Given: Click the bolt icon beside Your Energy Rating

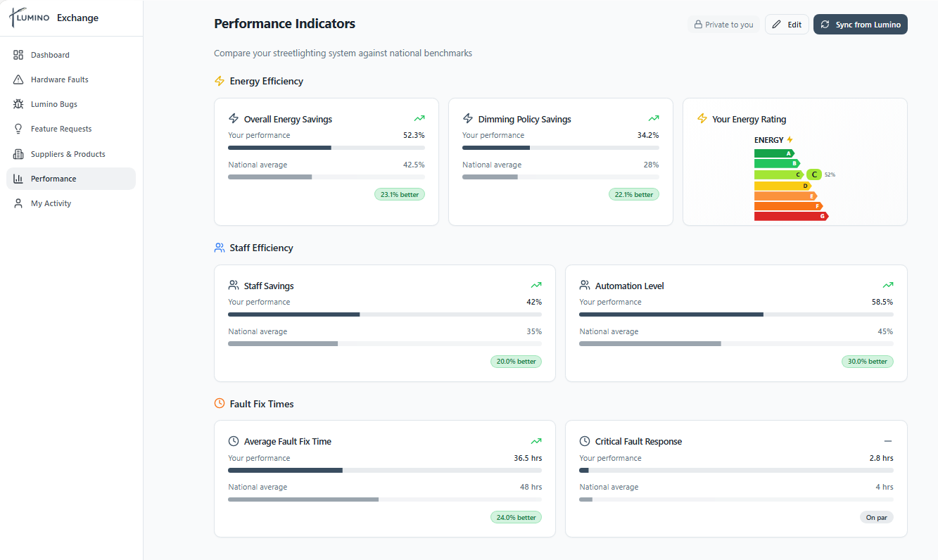Looking at the screenshot, I should (x=702, y=119).
